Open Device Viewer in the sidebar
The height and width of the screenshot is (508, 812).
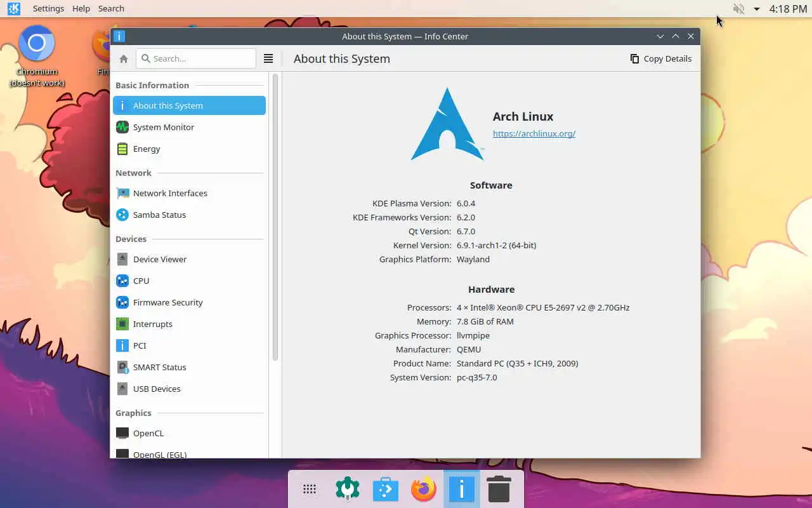click(x=189, y=259)
